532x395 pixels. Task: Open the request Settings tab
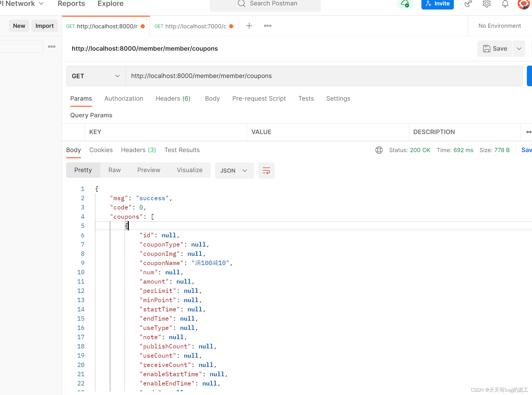tap(338, 99)
